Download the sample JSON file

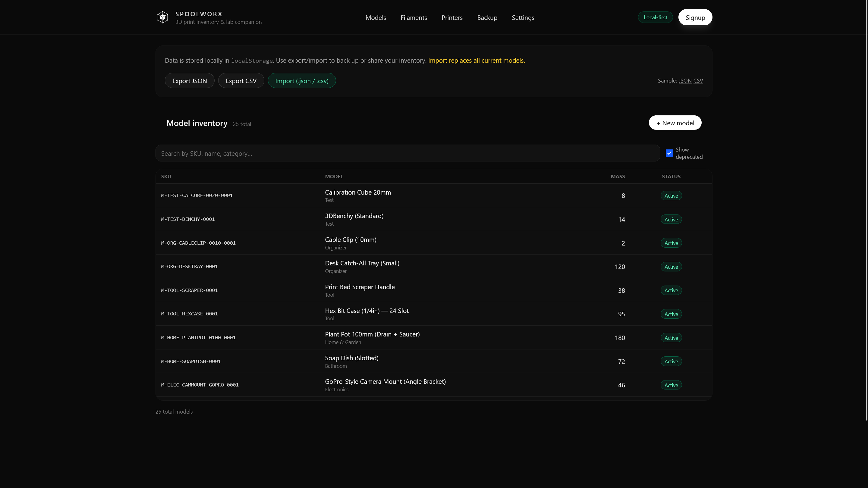point(685,80)
